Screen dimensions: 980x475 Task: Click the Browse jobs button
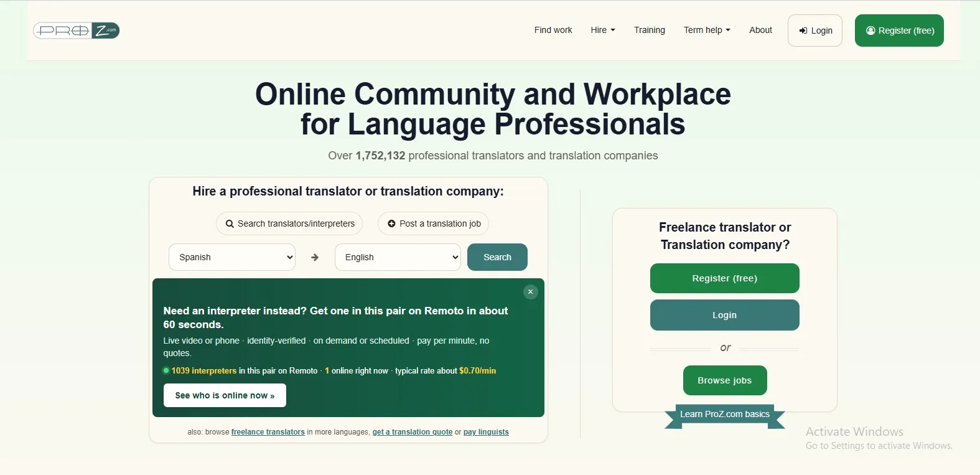pyautogui.click(x=725, y=380)
